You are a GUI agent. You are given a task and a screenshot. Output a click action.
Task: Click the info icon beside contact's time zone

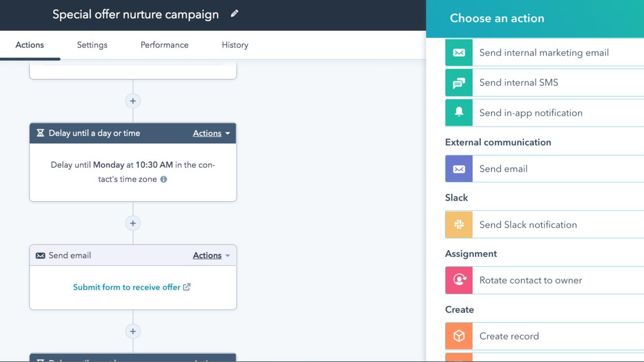(x=164, y=180)
